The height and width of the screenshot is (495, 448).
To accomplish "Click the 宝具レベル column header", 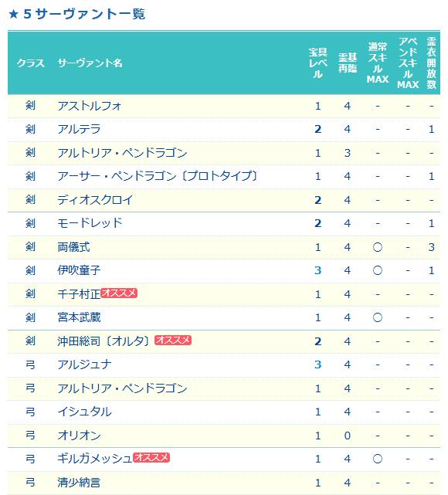I will pyautogui.click(x=317, y=63).
